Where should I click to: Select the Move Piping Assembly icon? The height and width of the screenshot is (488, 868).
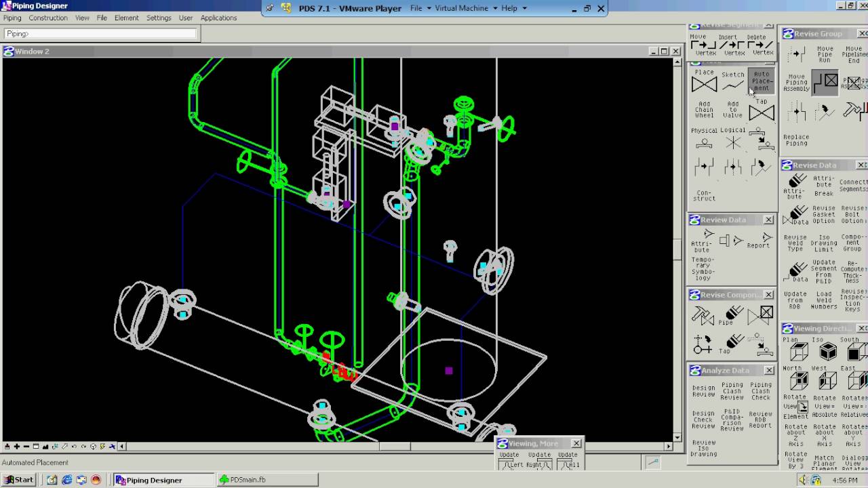pyautogui.click(x=796, y=83)
